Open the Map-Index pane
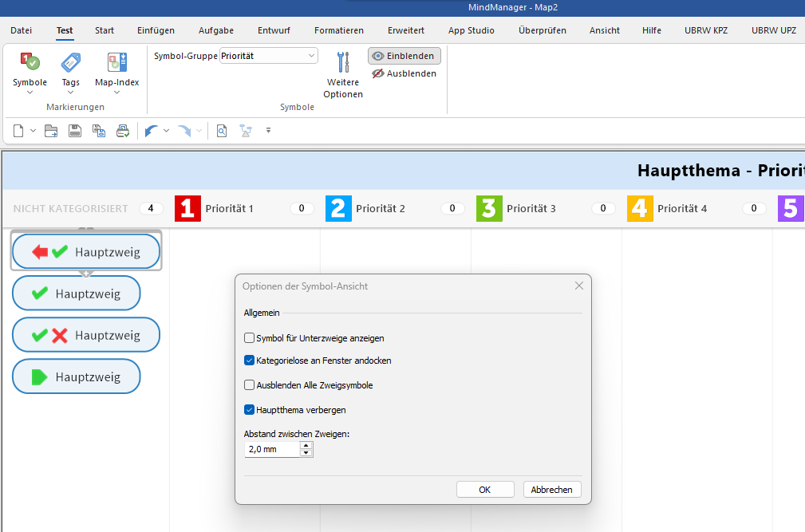Screen dimensions: 805x532 (116, 64)
